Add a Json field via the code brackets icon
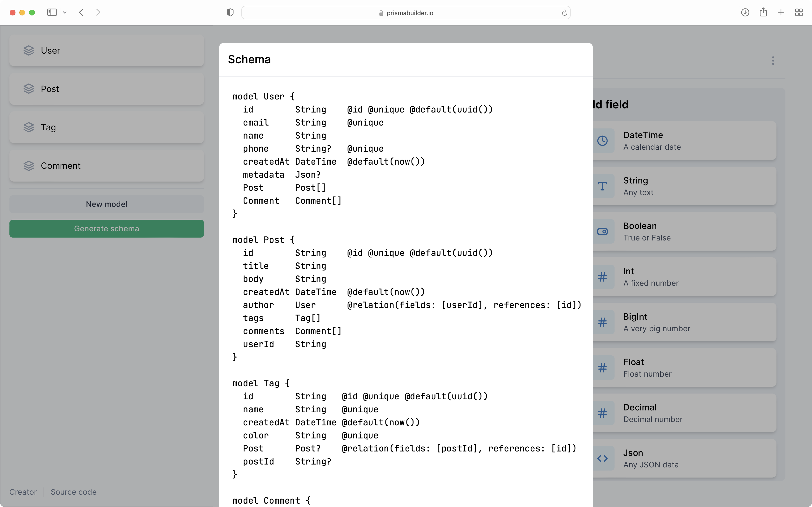Image resolution: width=812 pixels, height=507 pixels. (x=603, y=458)
